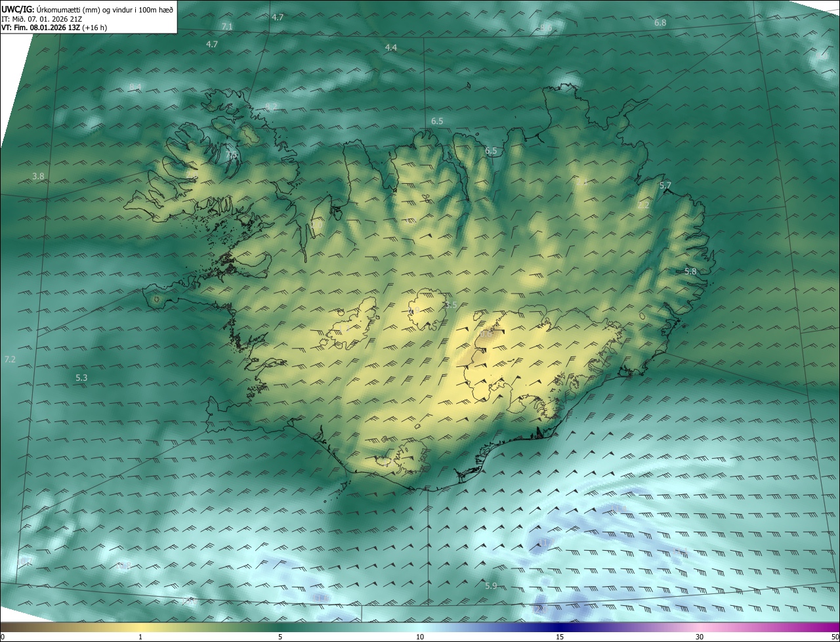The width and height of the screenshot is (840, 642).
Task: Click the '5.3' value label on the map
Action: click(81, 377)
